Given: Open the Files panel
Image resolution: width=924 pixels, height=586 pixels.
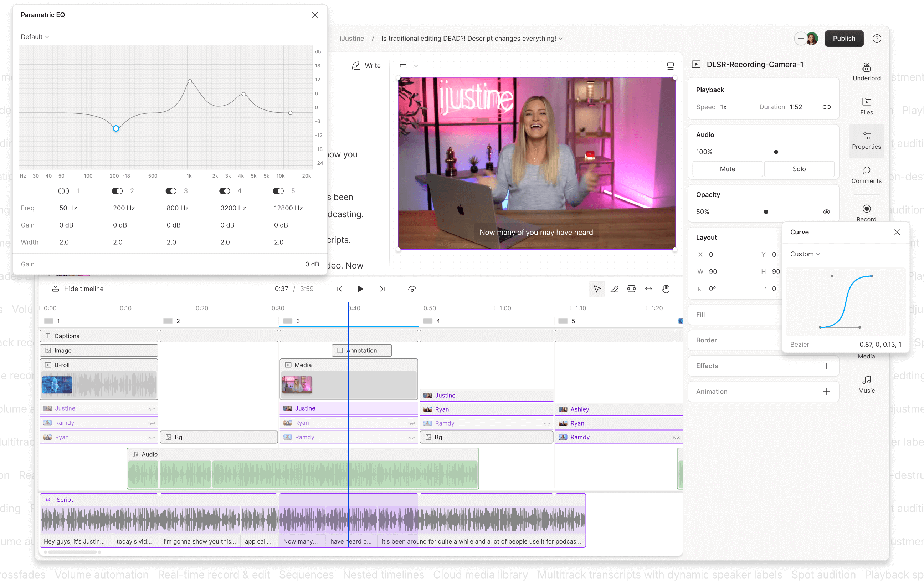Looking at the screenshot, I should (867, 106).
